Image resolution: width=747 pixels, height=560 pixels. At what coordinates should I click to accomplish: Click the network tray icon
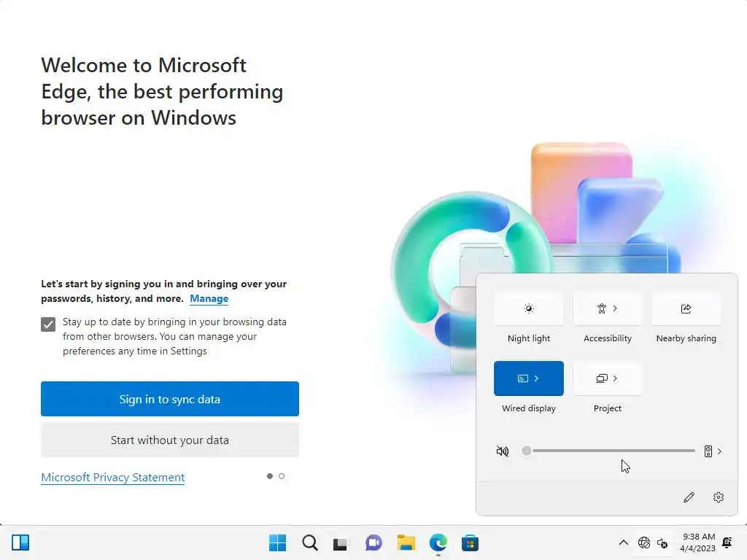click(644, 542)
